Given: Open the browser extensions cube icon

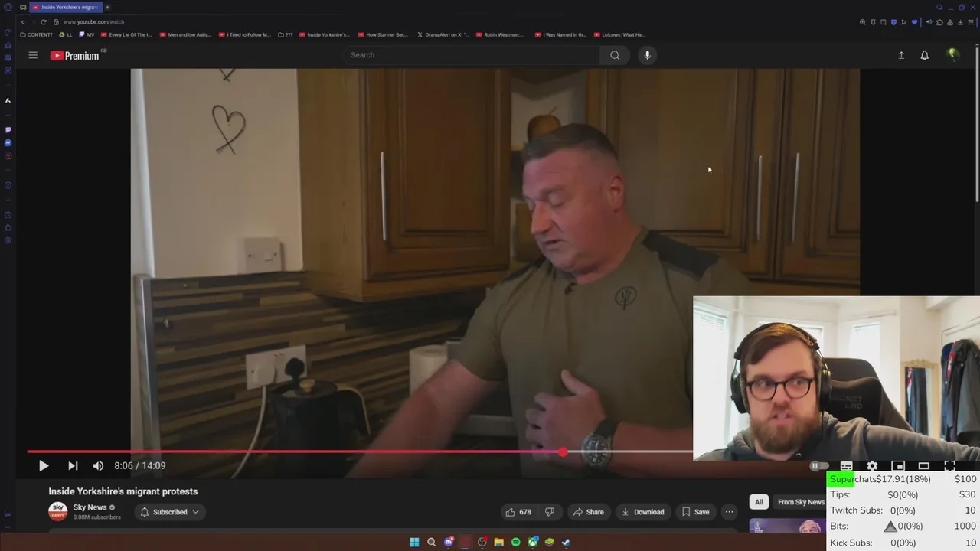Looking at the screenshot, I should click(939, 22).
